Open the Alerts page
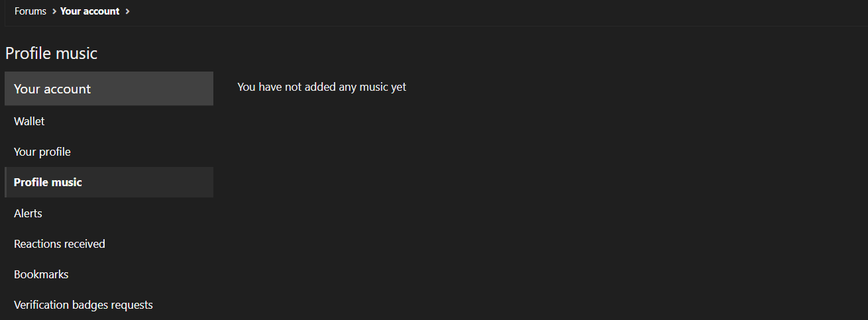The image size is (868, 320). pos(28,213)
